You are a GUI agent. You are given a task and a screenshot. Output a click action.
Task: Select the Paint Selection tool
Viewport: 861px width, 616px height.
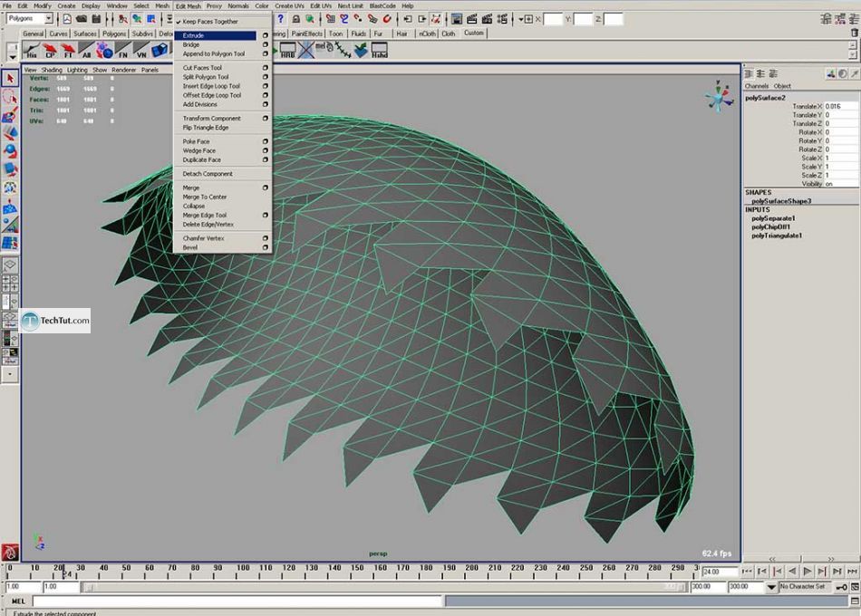[10, 115]
